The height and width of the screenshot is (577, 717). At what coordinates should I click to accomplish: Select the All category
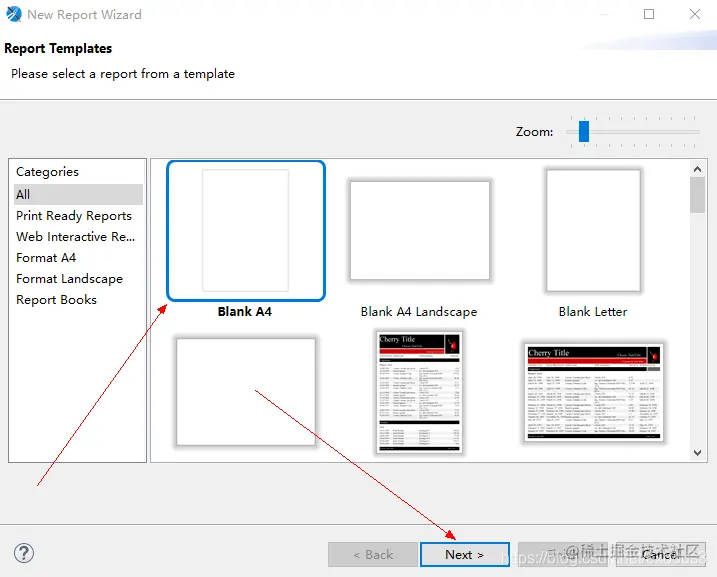(x=78, y=194)
